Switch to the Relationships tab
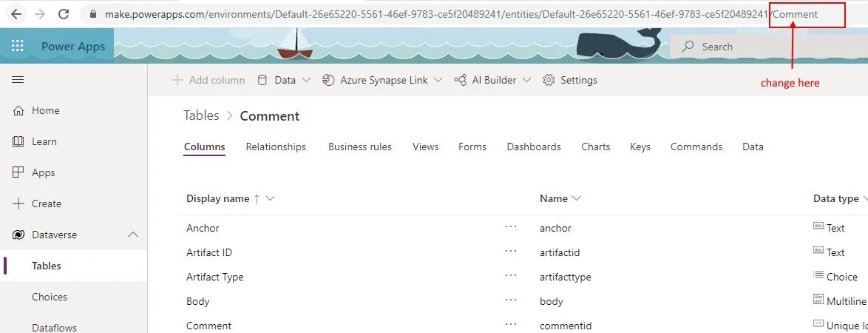Screen dimensions: 868x333 pos(276,147)
